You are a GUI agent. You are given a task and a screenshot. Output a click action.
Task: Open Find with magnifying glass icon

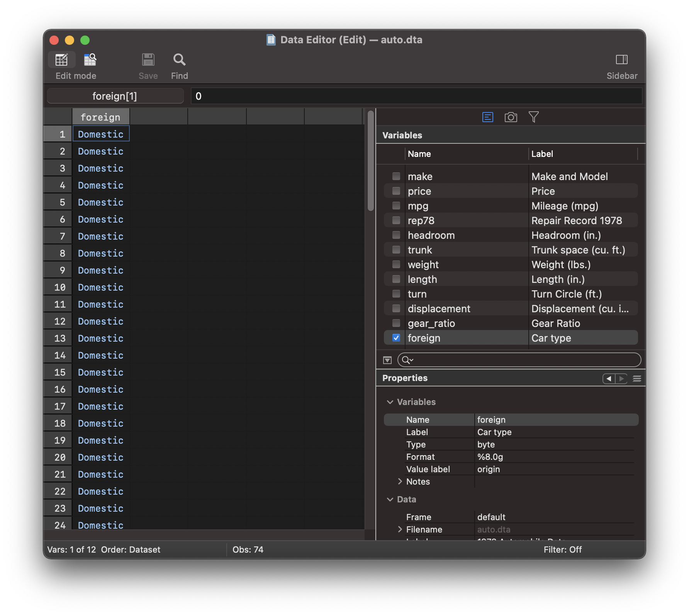(180, 60)
